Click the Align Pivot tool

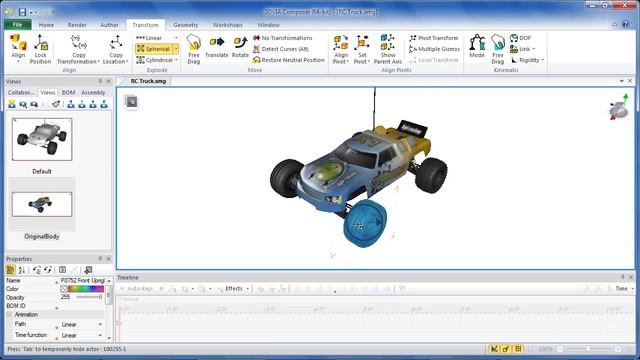point(341,49)
